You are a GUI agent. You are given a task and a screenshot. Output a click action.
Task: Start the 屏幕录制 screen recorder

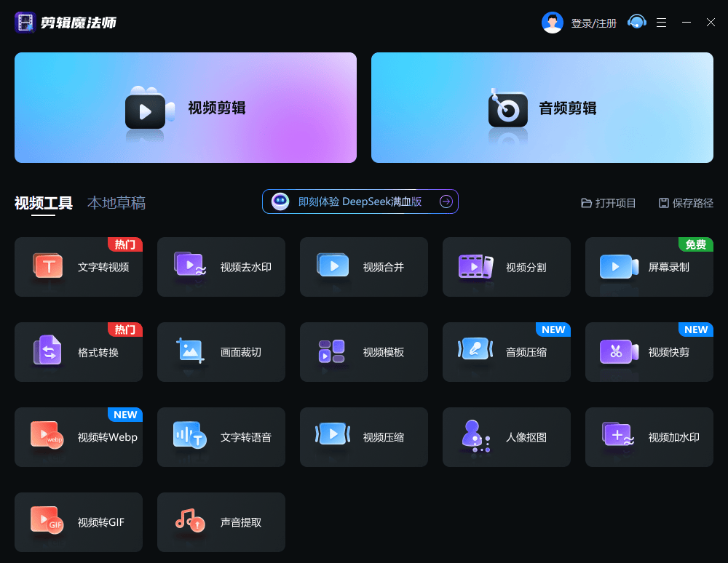coord(649,267)
